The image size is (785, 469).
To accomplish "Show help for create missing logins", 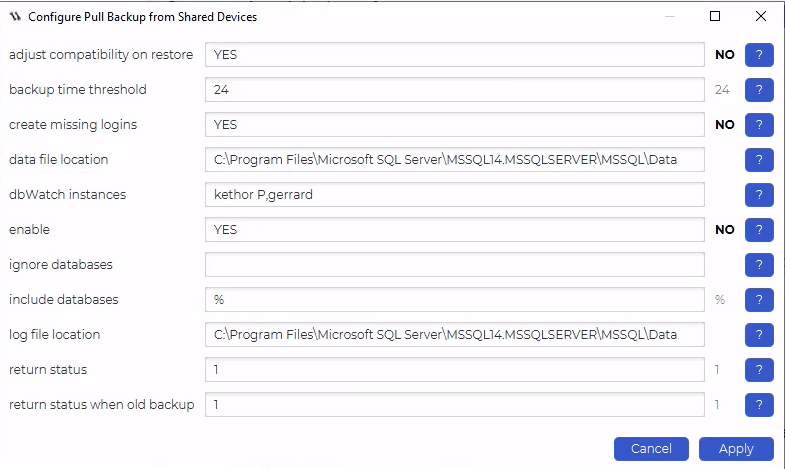I will 759,125.
